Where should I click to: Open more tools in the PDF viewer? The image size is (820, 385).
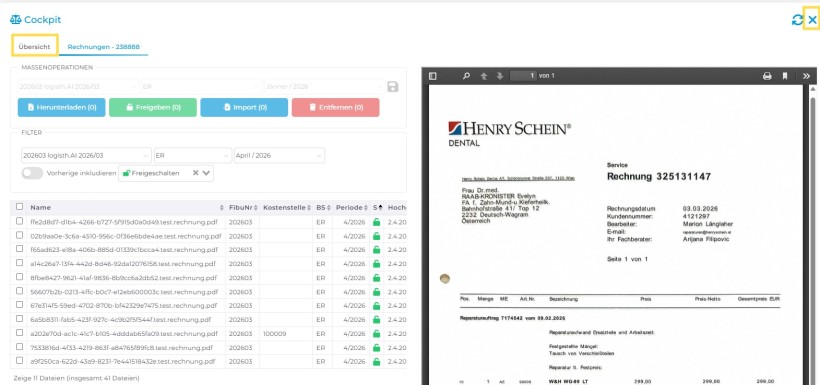point(806,76)
